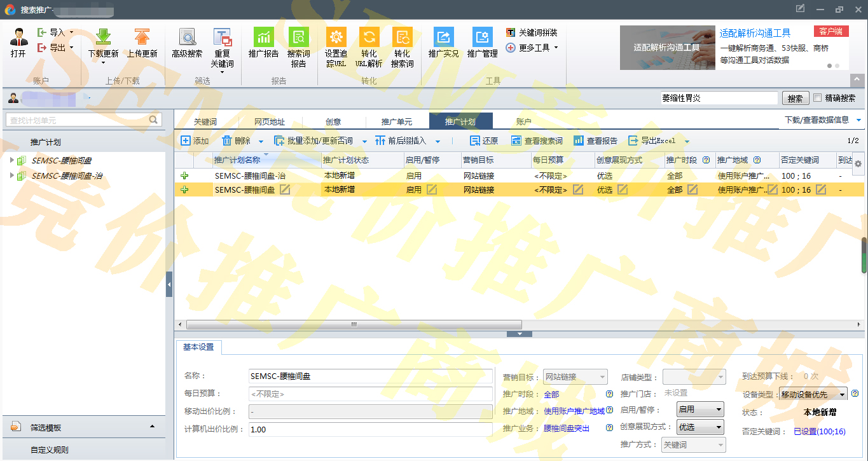Click the 搜索 button
This screenshot has height=461, width=868.
pyautogui.click(x=796, y=98)
